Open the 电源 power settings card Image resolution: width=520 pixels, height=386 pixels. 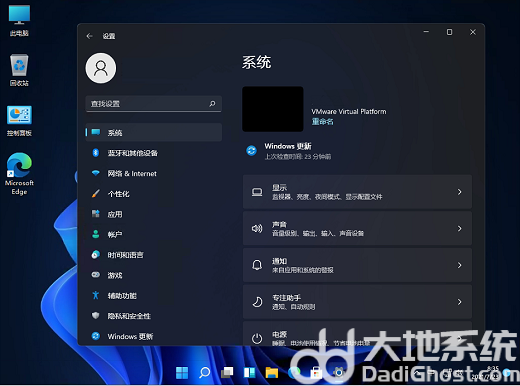pyautogui.click(x=357, y=333)
